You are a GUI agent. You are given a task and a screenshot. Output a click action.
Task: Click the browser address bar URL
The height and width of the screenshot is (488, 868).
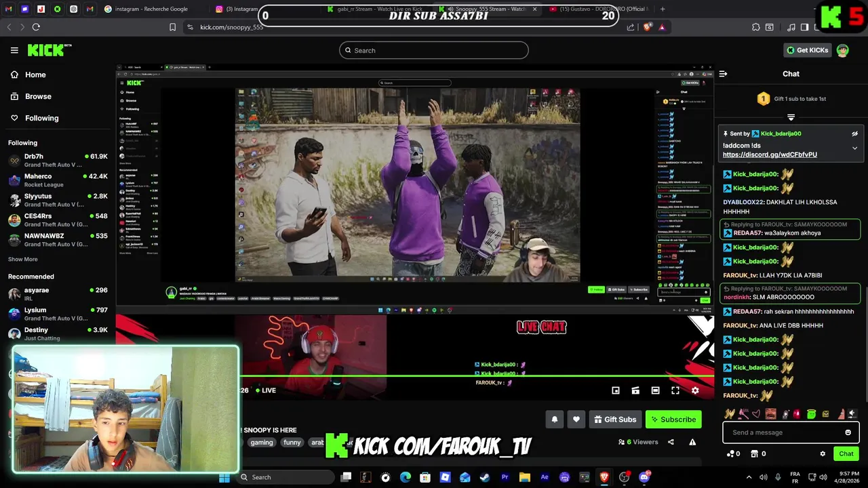click(x=232, y=27)
